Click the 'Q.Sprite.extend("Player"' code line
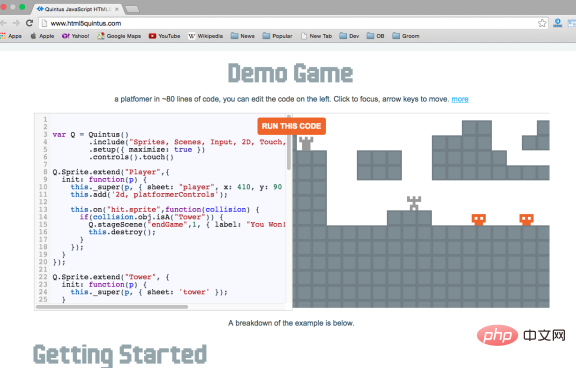This screenshot has height=368, width=576. click(111, 172)
